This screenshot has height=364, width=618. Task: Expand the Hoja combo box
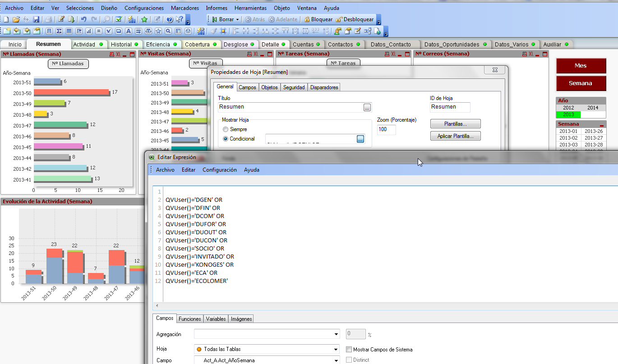tap(337, 349)
